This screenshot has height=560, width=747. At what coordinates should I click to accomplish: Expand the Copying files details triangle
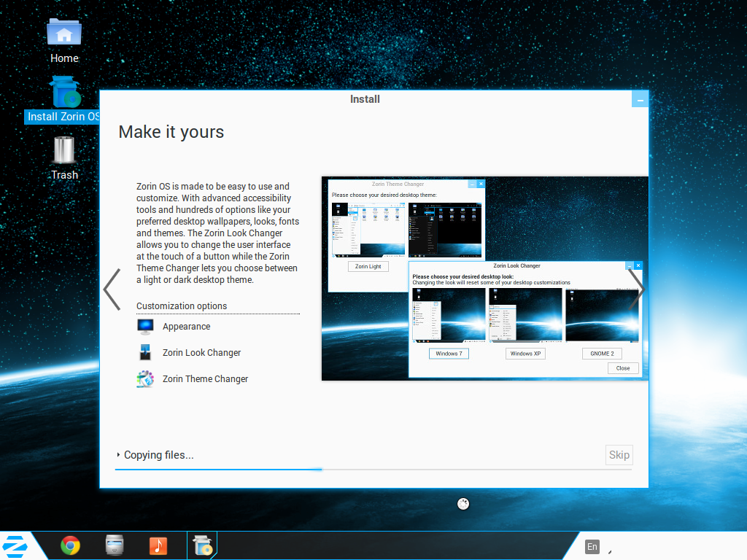[118, 455]
